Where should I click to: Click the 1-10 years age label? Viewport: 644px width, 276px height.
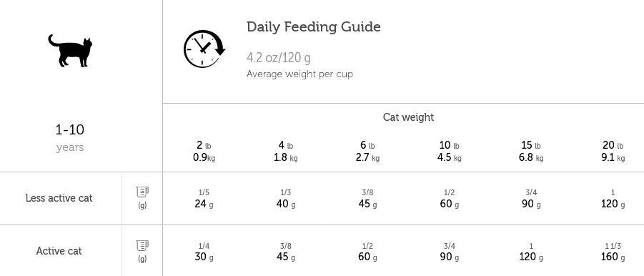[x=70, y=137]
